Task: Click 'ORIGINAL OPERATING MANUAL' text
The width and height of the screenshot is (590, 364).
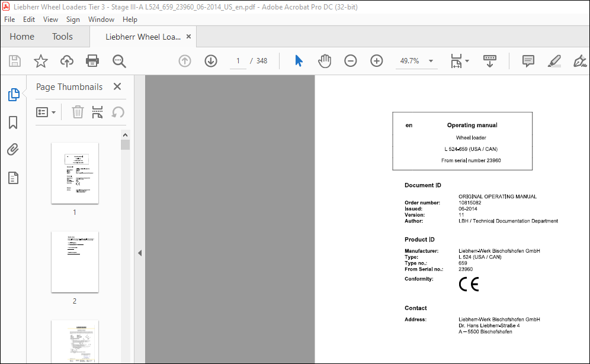Action: pyautogui.click(x=498, y=197)
